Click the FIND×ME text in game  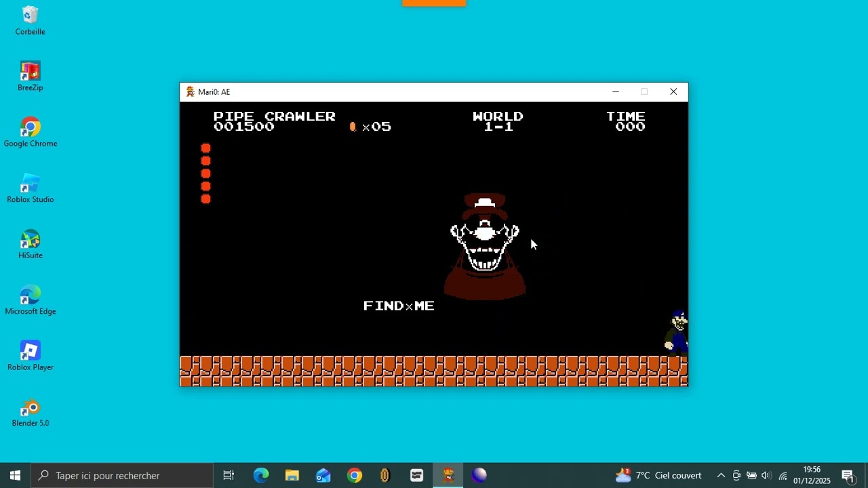(x=399, y=306)
